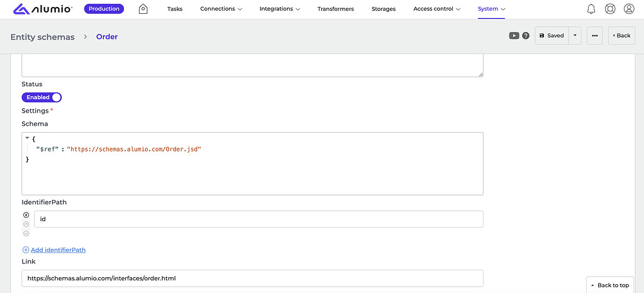This screenshot has width=644, height=293.
Task: Open the user account icon
Action: click(629, 9)
